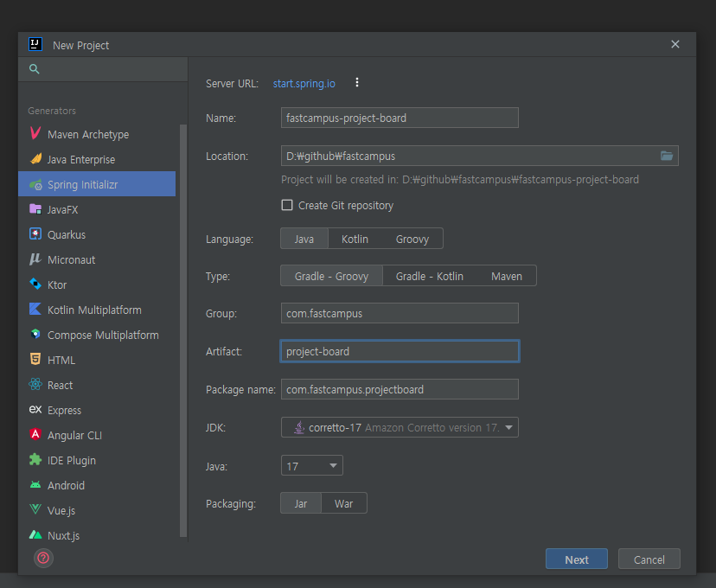Image resolution: width=716 pixels, height=588 pixels.
Task: Focus the Package name field
Action: [x=400, y=389]
